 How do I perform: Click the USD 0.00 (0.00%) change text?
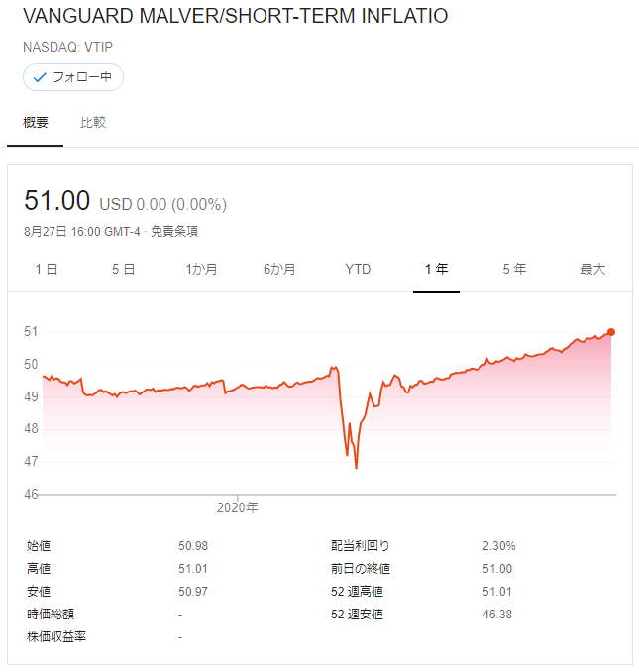pos(163,205)
